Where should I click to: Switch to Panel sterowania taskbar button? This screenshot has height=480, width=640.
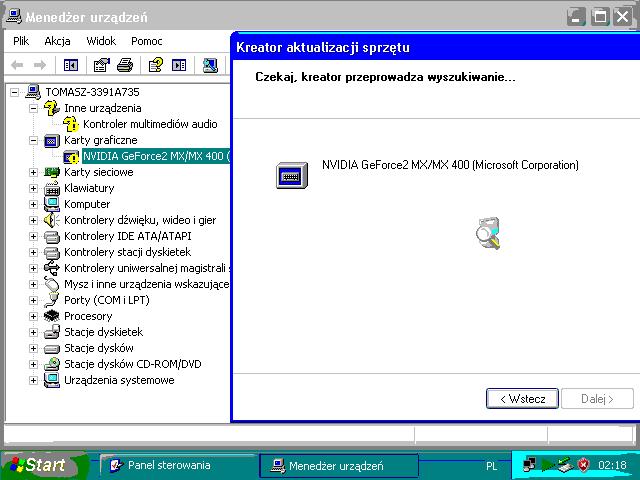(179, 465)
